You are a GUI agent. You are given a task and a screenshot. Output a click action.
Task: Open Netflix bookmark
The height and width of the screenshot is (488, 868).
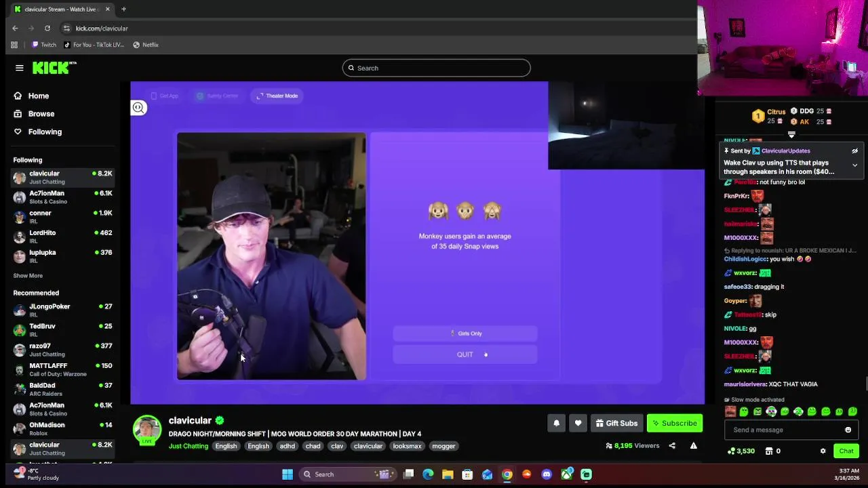point(146,45)
